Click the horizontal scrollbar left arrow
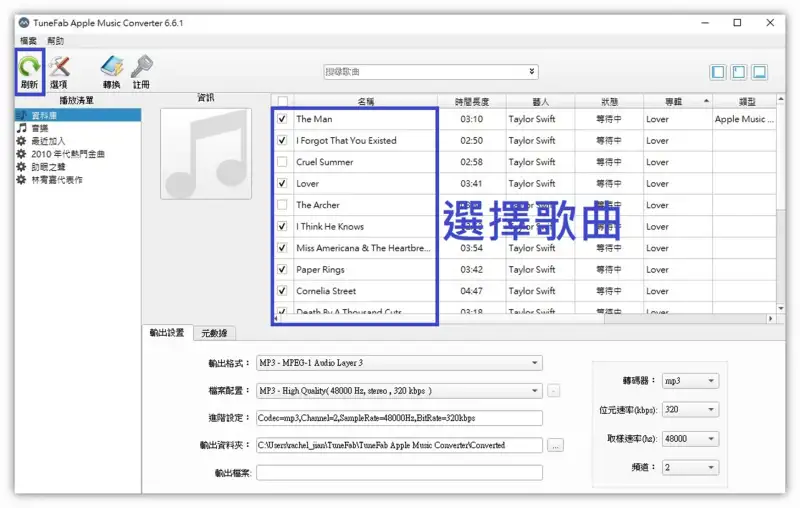 [x=276, y=318]
